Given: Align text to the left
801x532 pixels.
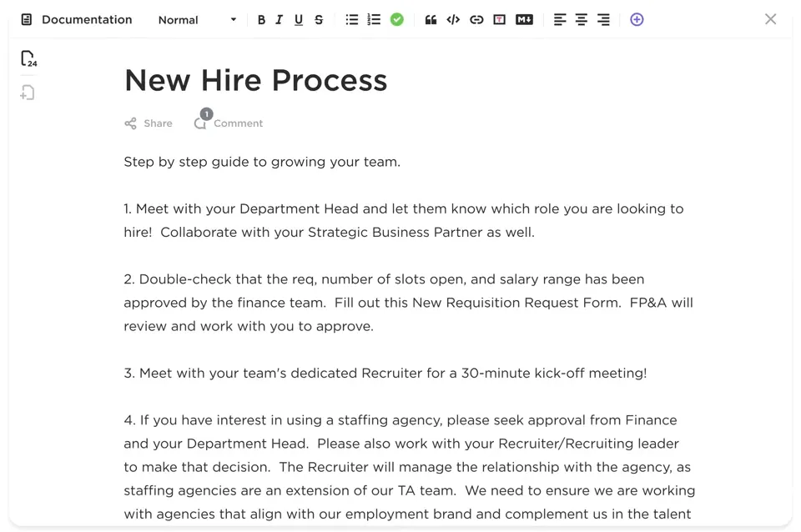Looking at the screenshot, I should point(559,20).
